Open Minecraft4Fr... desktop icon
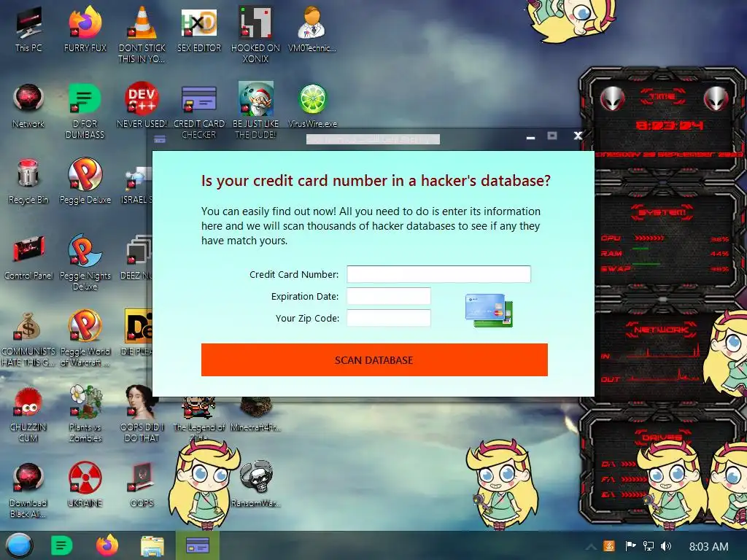The width and height of the screenshot is (747, 560). 256,415
